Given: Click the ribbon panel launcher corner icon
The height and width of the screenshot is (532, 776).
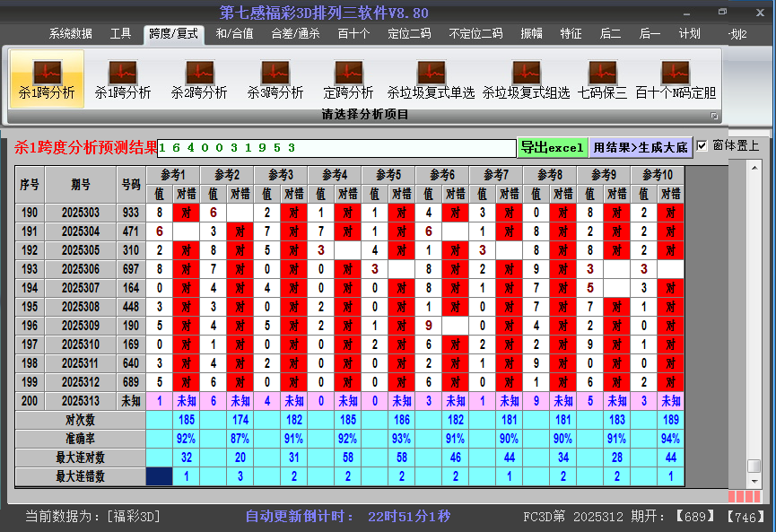Looking at the screenshot, I should (714, 116).
